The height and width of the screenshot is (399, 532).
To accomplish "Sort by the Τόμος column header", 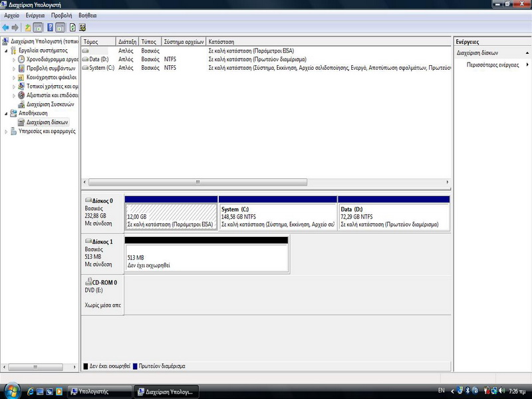I will [98, 42].
